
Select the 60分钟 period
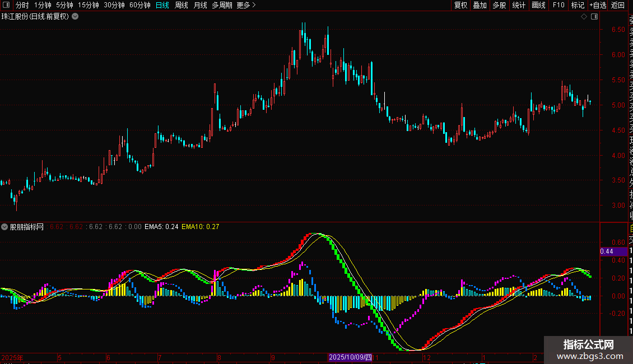139,5
